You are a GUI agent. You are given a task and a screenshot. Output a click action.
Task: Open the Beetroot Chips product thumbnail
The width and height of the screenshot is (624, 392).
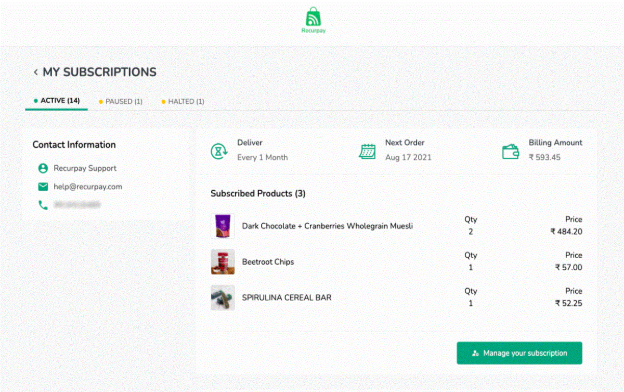pos(222,262)
